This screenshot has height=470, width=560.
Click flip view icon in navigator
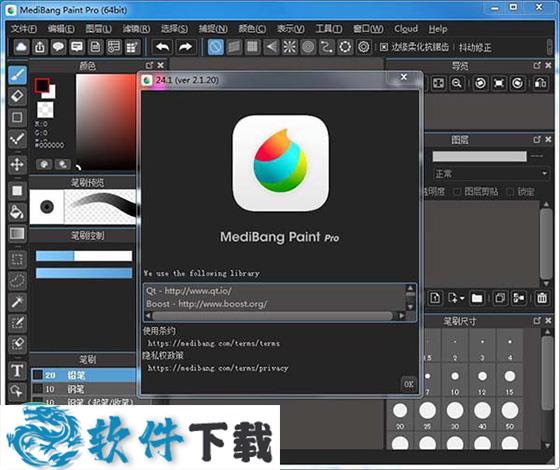541,84
